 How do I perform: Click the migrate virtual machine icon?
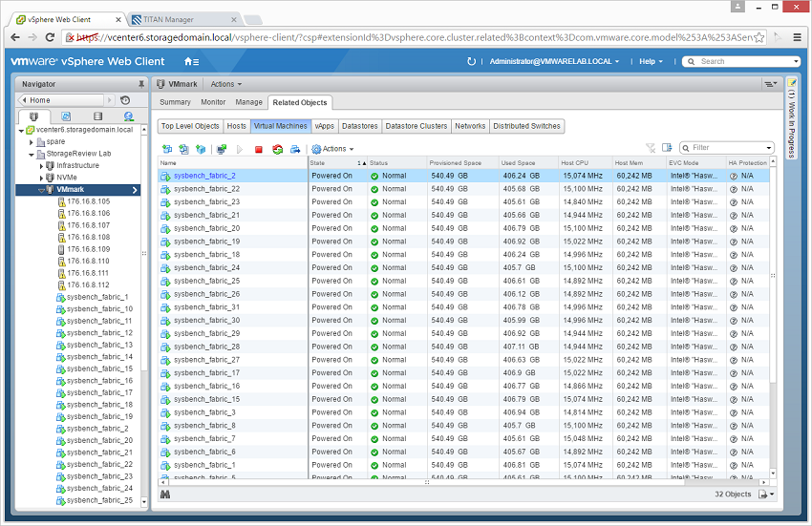[295, 149]
